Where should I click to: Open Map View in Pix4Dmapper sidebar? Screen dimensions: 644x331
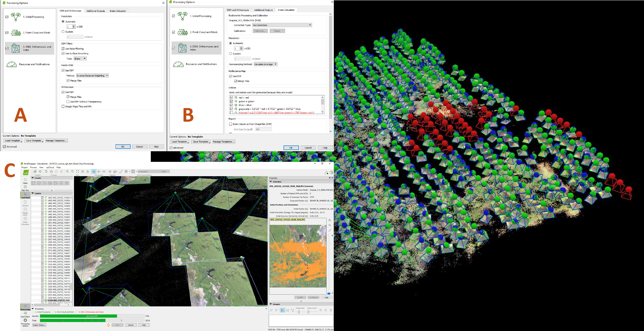(25, 188)
